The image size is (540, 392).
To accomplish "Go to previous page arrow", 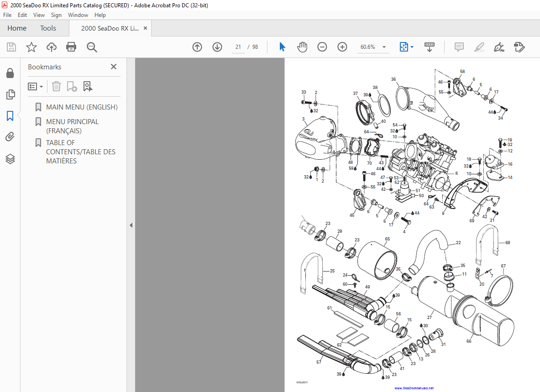I will tap(197, 47).
